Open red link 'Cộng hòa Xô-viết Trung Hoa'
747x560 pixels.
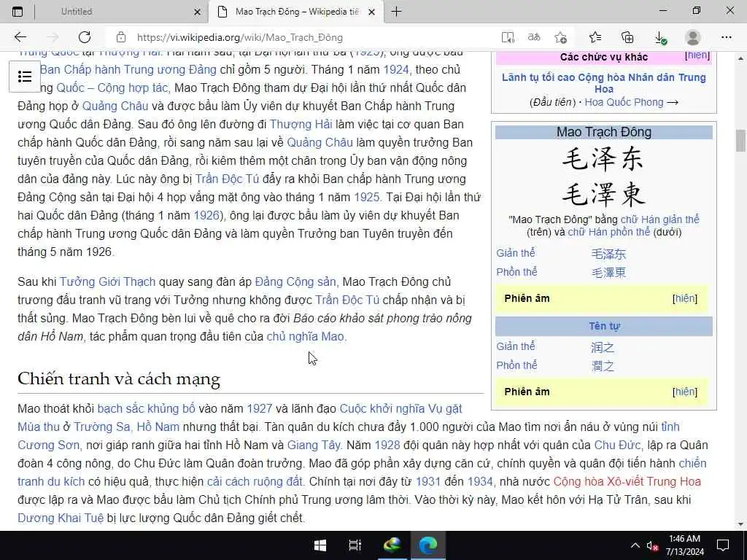(627, 481)
